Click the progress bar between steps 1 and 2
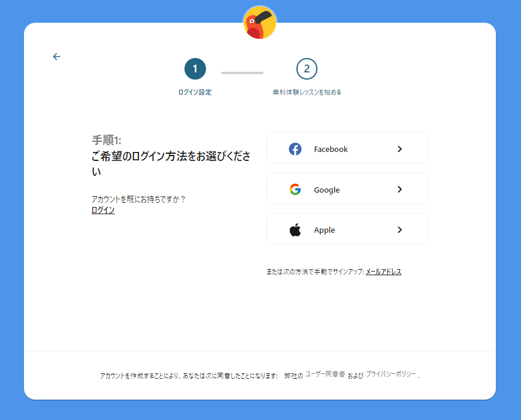This screenshot has width=521, height=420. (x=242, y=73)
